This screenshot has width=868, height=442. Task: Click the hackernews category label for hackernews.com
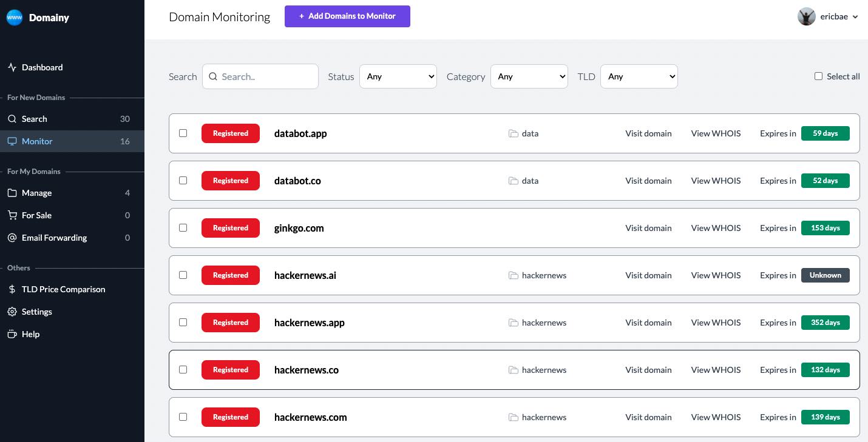pos(544,417)
